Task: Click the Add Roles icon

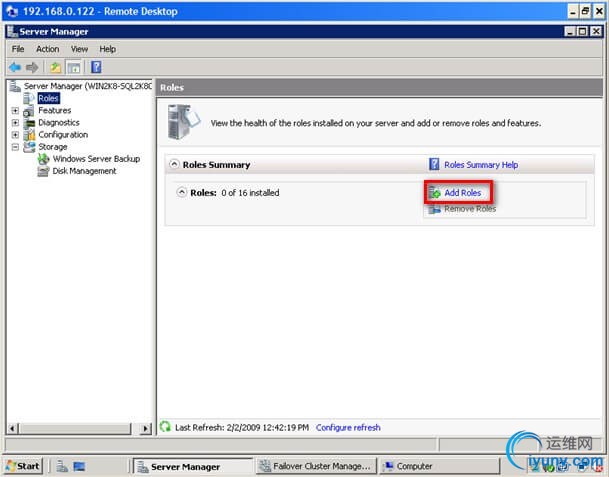Action: point(435,192)
